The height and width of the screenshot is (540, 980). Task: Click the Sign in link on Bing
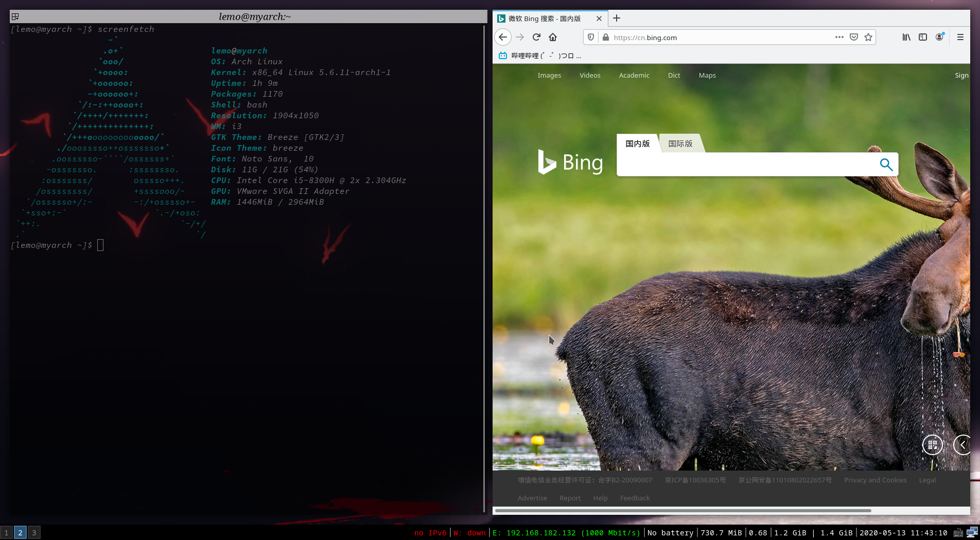961,75
